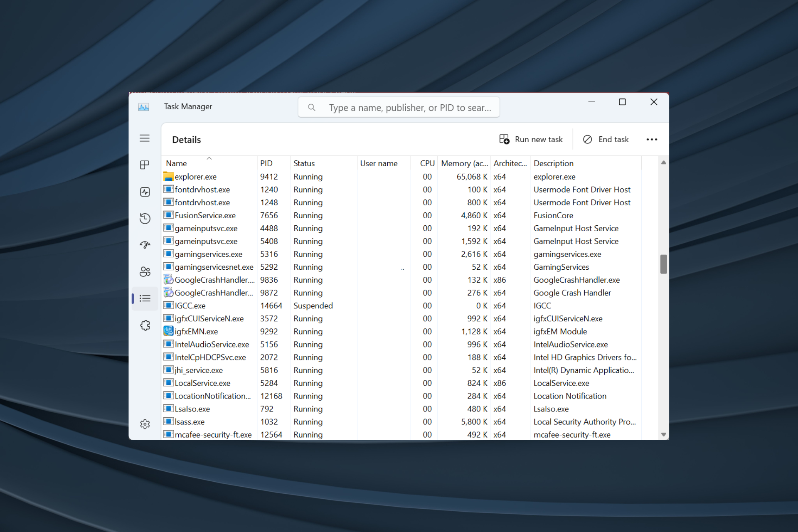Open the hamburger navigation menu
This screenshot has height=532, width=798.
145,138
